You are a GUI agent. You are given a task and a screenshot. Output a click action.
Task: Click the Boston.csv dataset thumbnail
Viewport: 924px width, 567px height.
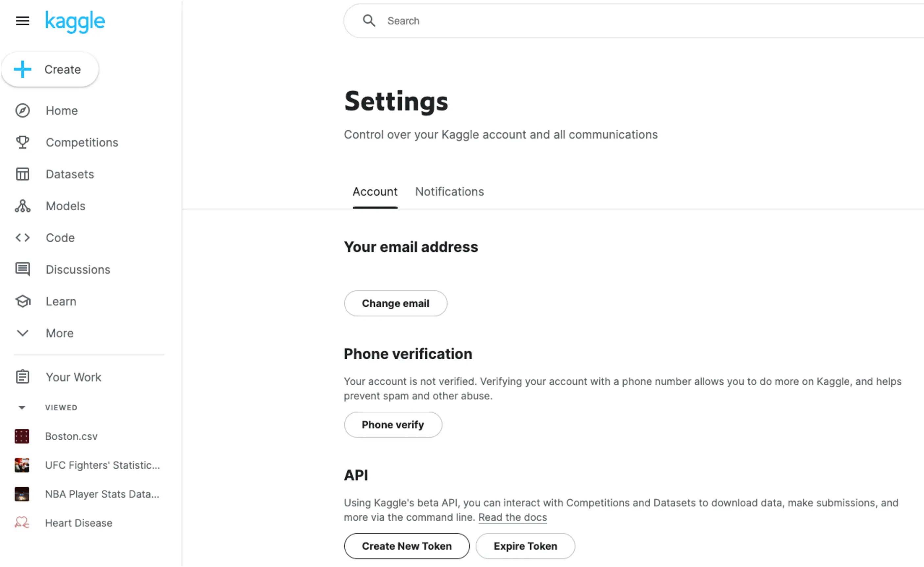(x=22, y=436)
